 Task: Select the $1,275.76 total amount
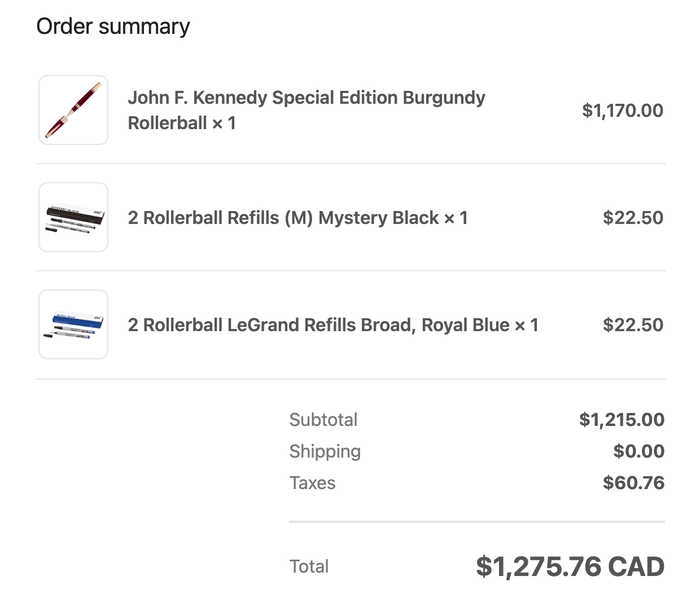coord(539,566)
